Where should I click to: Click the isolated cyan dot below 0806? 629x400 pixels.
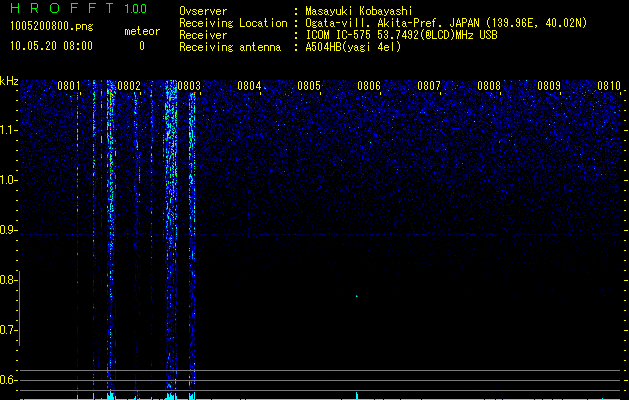click(357, 296)
